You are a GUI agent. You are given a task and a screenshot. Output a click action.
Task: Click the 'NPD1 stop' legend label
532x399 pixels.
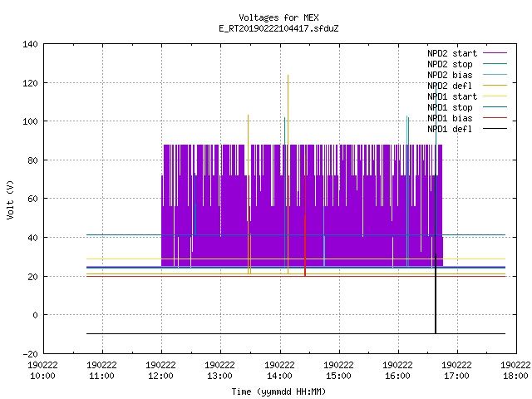450,107
